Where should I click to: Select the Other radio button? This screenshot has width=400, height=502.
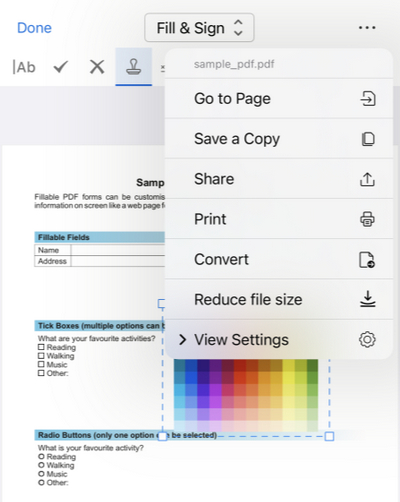[x=41, y=482]
